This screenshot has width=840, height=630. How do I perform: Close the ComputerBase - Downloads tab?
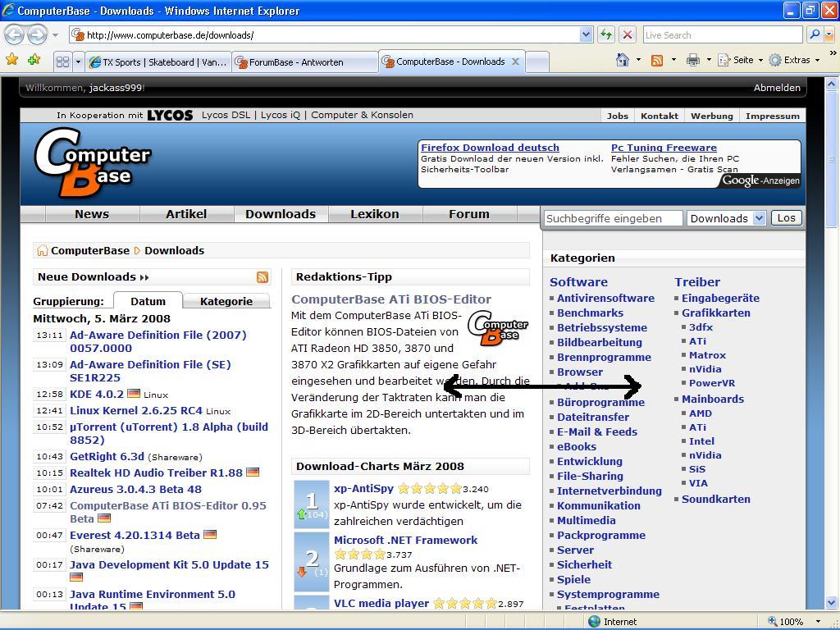(515, 62)
